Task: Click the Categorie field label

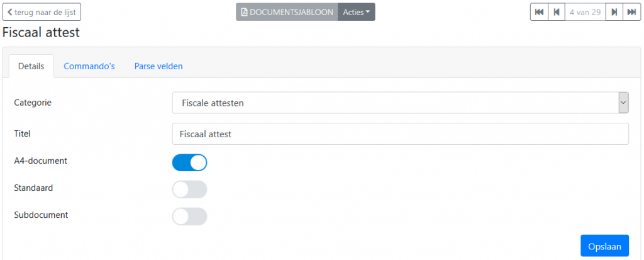Action: click(33, 103)
